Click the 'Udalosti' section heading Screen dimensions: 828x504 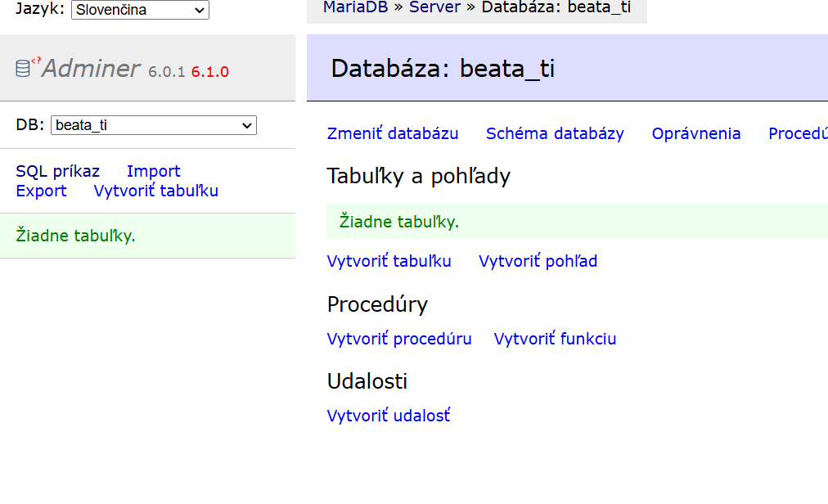tap(367, 381)
